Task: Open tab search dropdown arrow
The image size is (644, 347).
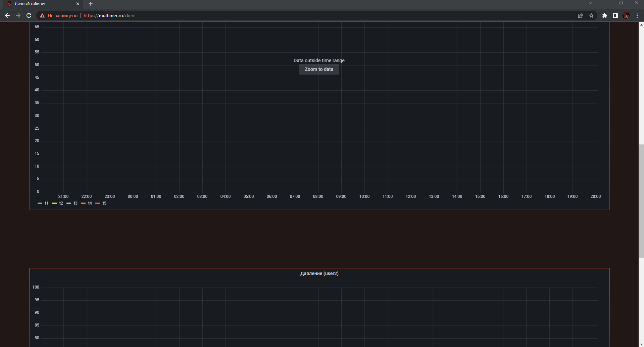Action: (590, 3)
